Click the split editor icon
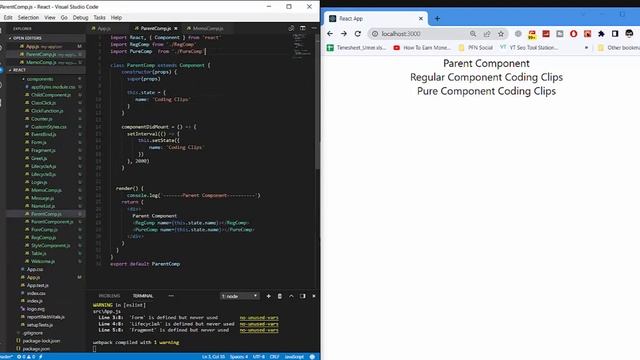The height and width of the screenshot is (360, 640). pos(302,28)
